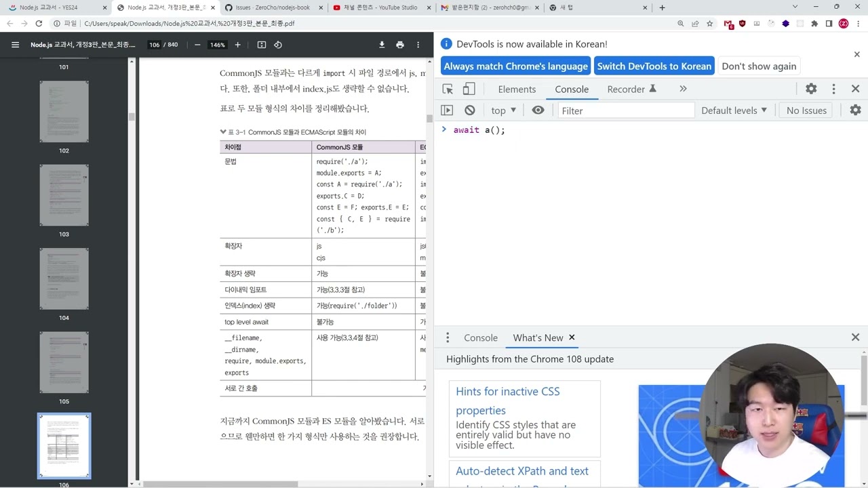Collapse the 표 3-1 table caption chevron
868x488 pixels.
click(223, 131)
